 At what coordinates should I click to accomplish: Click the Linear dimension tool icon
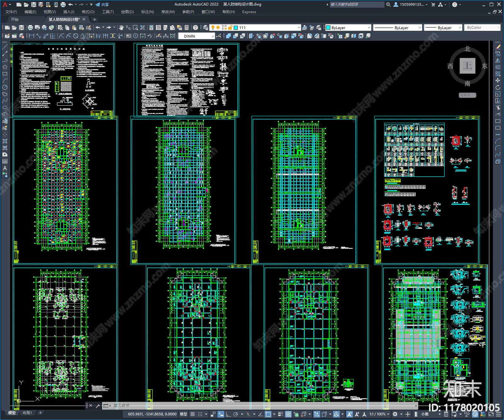click(x=31, y=36)
